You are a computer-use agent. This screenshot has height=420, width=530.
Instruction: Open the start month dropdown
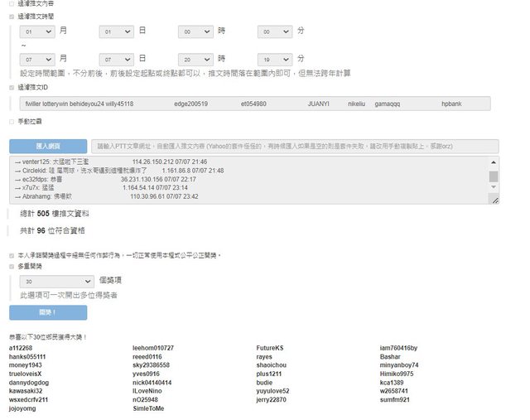37,31
